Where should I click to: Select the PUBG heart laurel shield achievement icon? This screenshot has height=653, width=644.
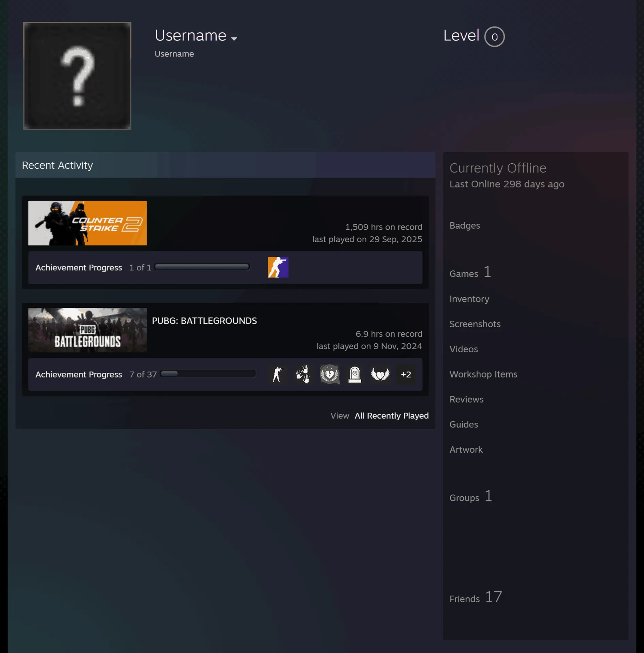click(x=329, y=374)
